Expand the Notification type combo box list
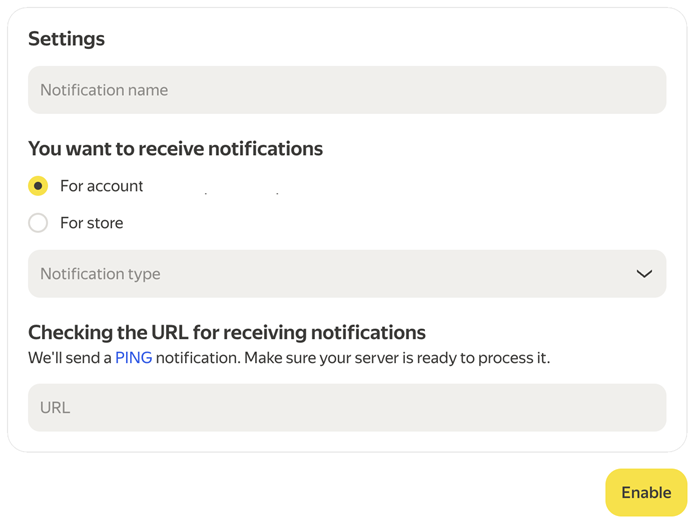 (x=346, y=274)
